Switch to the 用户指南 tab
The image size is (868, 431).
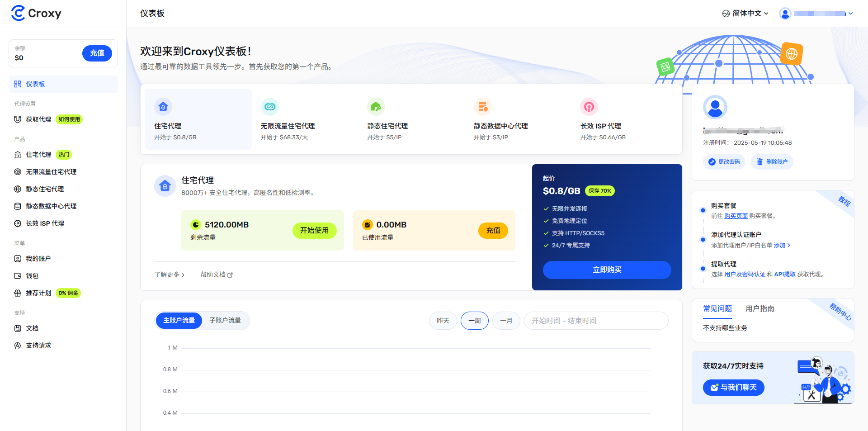[760, 308]
